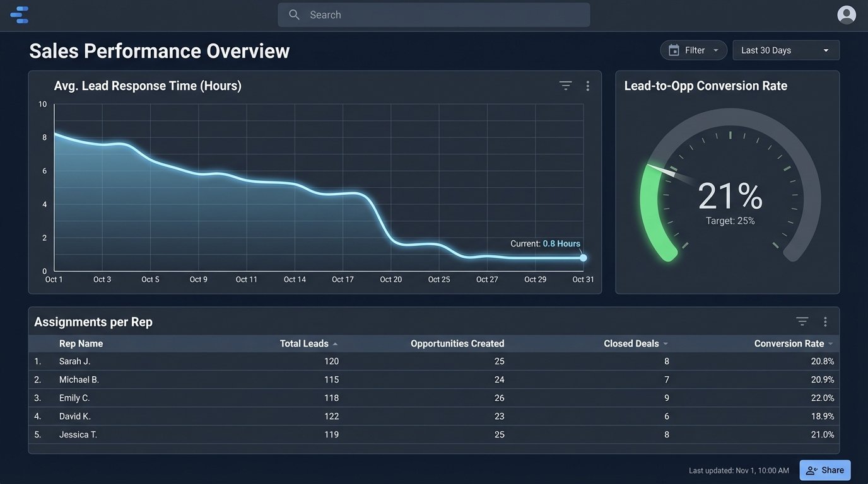Screen dimensions: 868x484
Task: Toggle descending sort on Closed Deals column
Action: coord(666,344)
